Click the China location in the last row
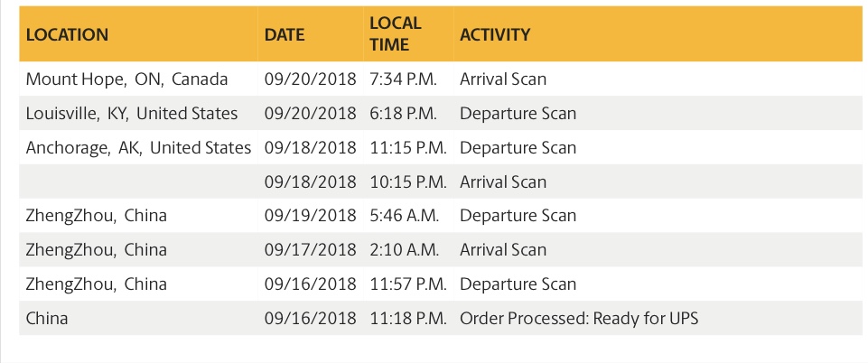Image resolution: width=868 pixels, height=363 pixels. pos(47,318)
